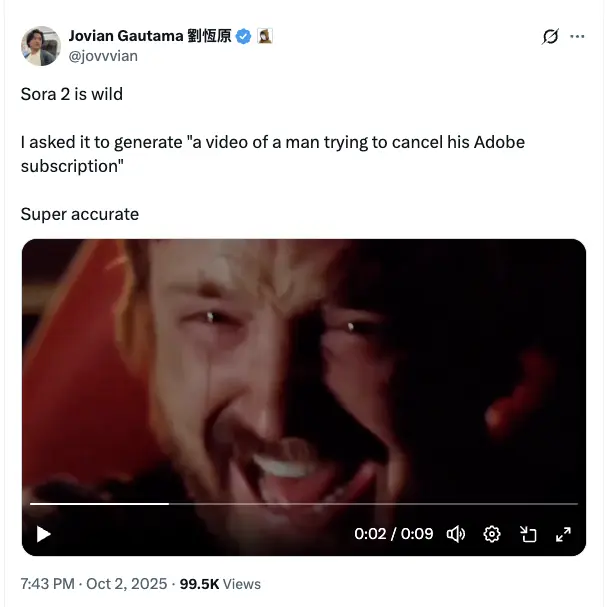
Task: Seek to the video progress bar's midpoint
Action: pyautogui.click(x=304, y=504)
